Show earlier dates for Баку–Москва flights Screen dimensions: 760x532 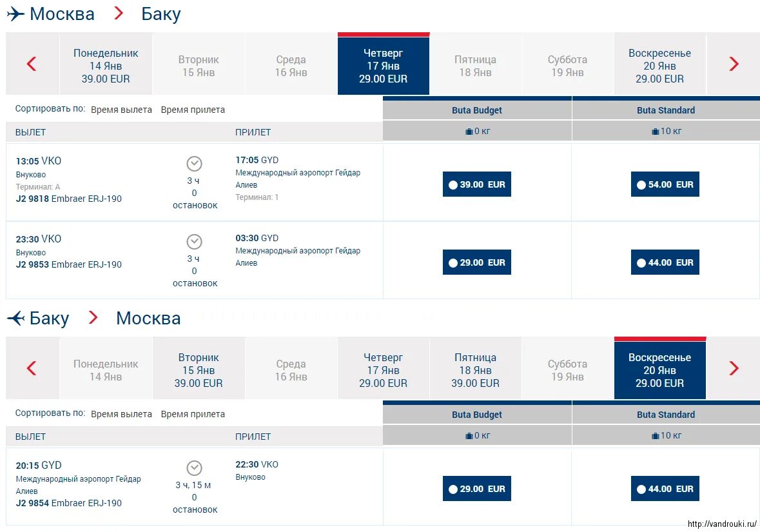[32, 368]
